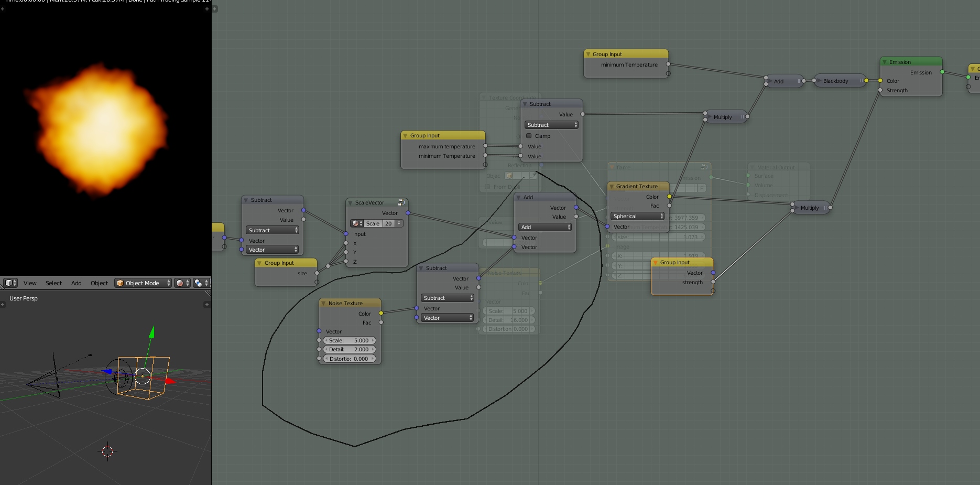The height and width of the screenshot is (485, 980).
Task: Click the user count 20 button on ScaleVector
Action: pos(389,223)
